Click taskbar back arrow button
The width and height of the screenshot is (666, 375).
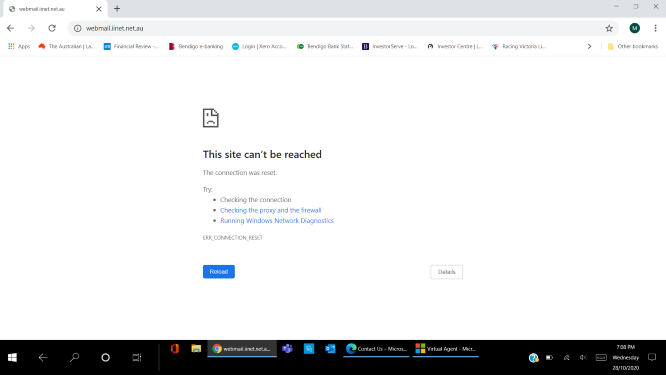43,358
